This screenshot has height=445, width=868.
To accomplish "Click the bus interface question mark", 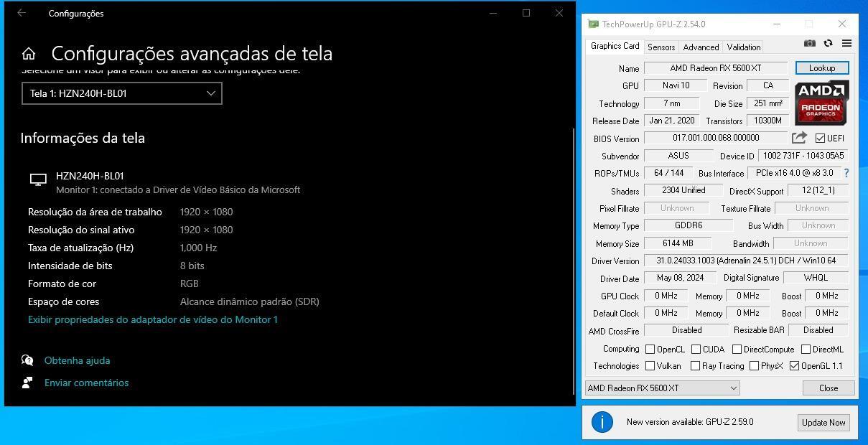I will pyautogui.click(x=846, y=173).
